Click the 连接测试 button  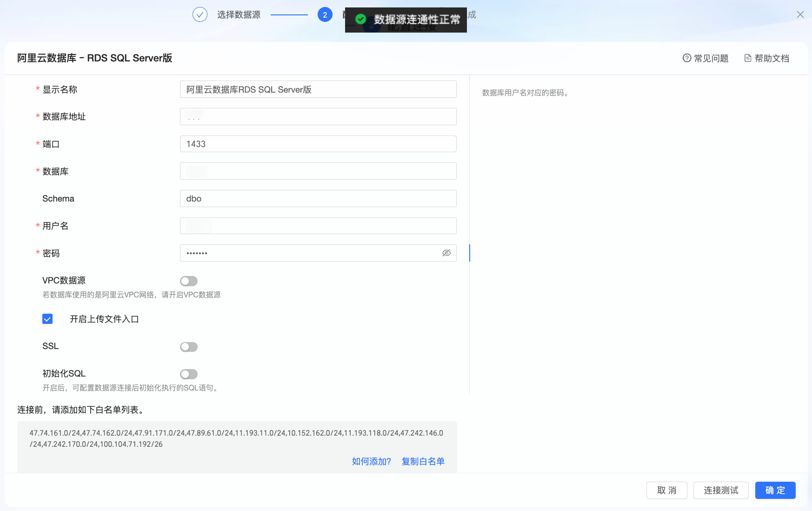(x=721, y=490)
